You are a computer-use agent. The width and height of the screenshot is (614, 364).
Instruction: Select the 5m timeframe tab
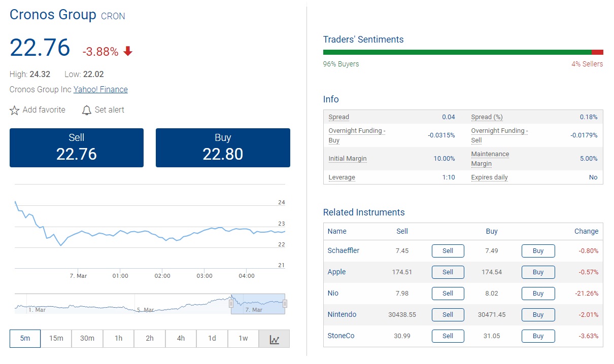(25, 339)
